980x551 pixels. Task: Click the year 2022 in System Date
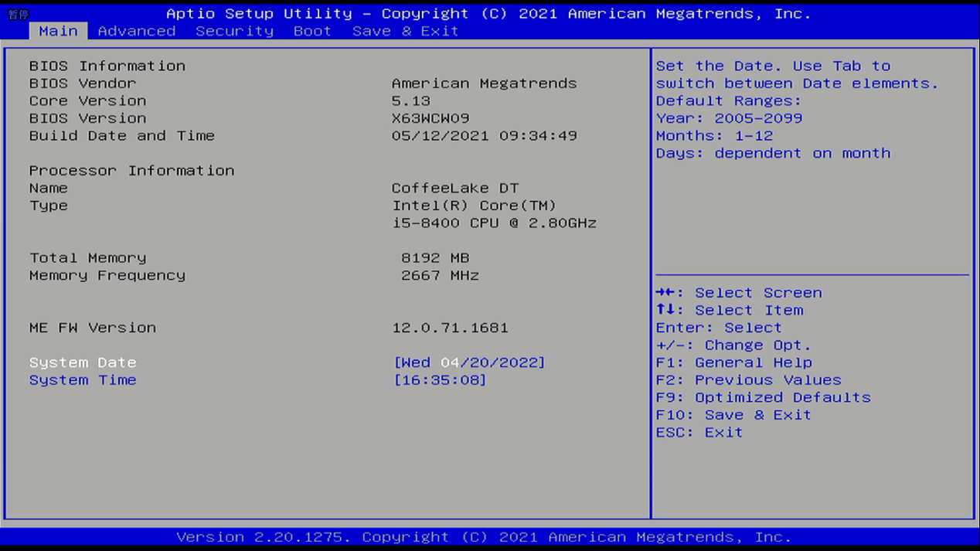[517, 362]
